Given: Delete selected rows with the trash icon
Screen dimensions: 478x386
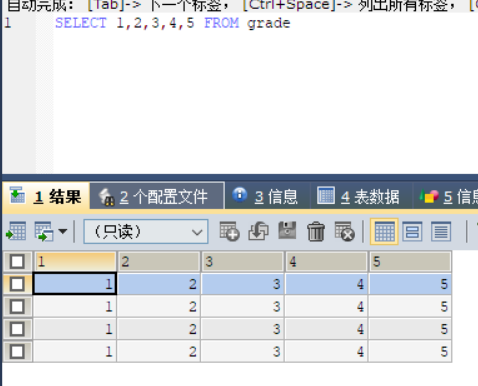Looking at the screenshot, I should tap(316, 231).
